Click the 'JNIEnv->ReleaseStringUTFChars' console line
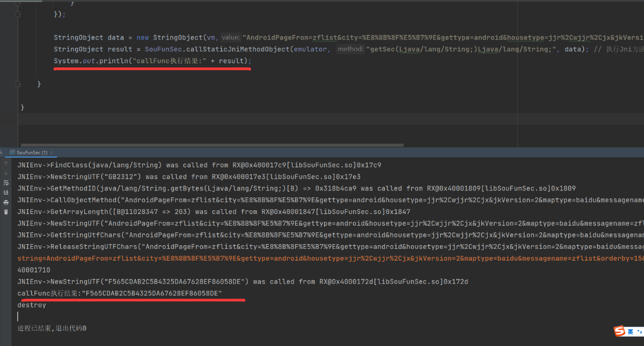644x346 pixels. [x=331, y=247]
